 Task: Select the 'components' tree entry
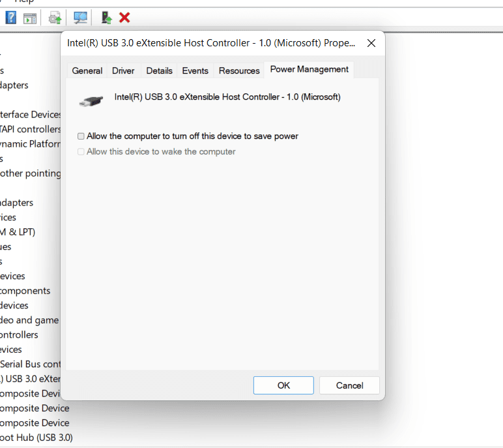coord(25,291)
